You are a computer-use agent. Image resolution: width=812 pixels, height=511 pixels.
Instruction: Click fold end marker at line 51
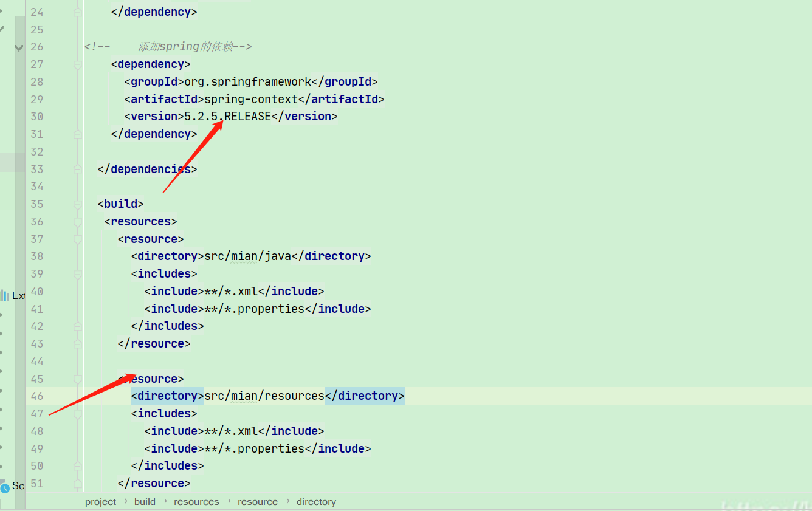(77, 484)
